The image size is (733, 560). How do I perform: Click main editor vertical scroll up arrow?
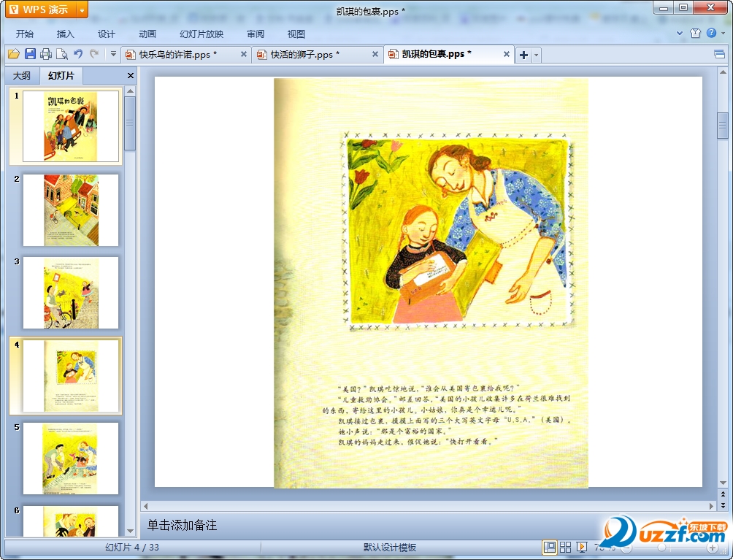pos(723,73)
